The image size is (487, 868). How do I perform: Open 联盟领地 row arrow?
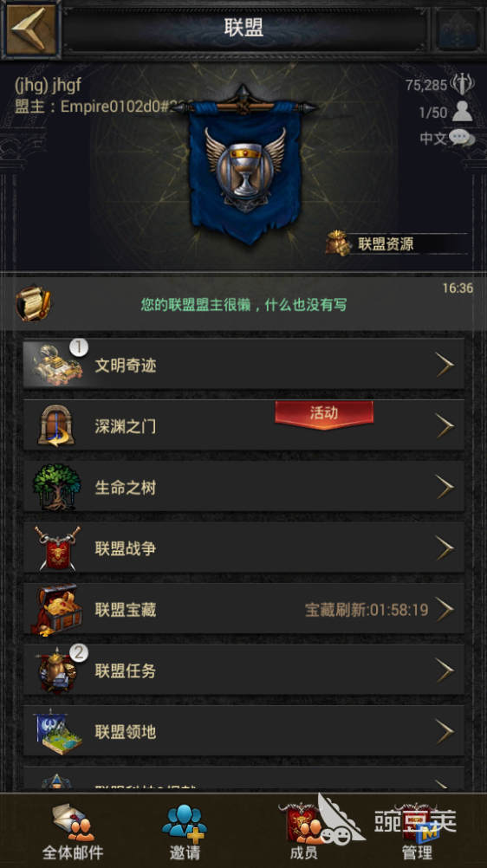tap(445, 731)
